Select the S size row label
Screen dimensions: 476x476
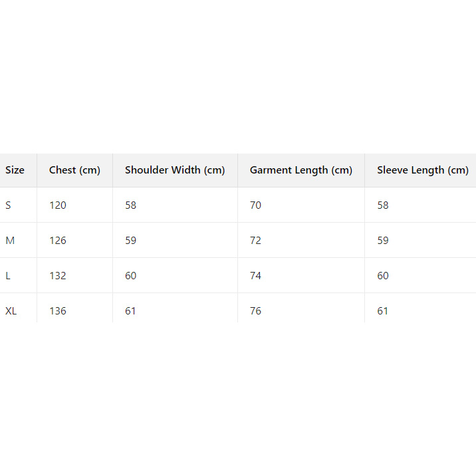(x=8, y=205)
